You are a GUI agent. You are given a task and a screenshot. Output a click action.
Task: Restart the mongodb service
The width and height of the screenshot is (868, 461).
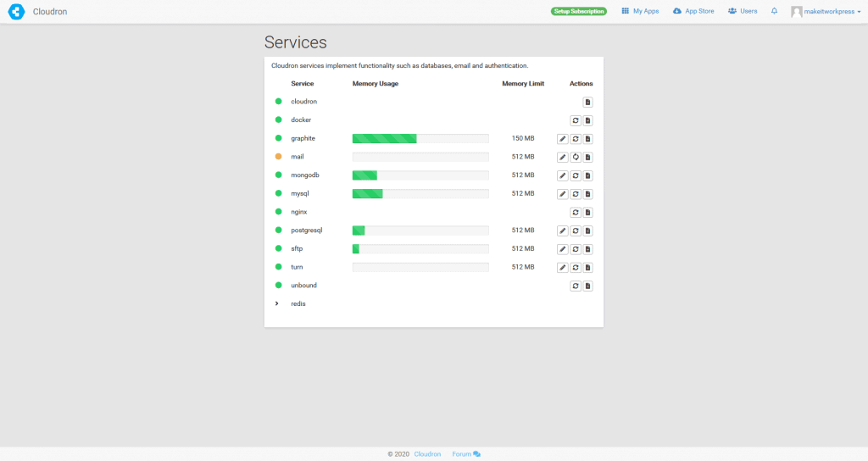click(576, 175)
